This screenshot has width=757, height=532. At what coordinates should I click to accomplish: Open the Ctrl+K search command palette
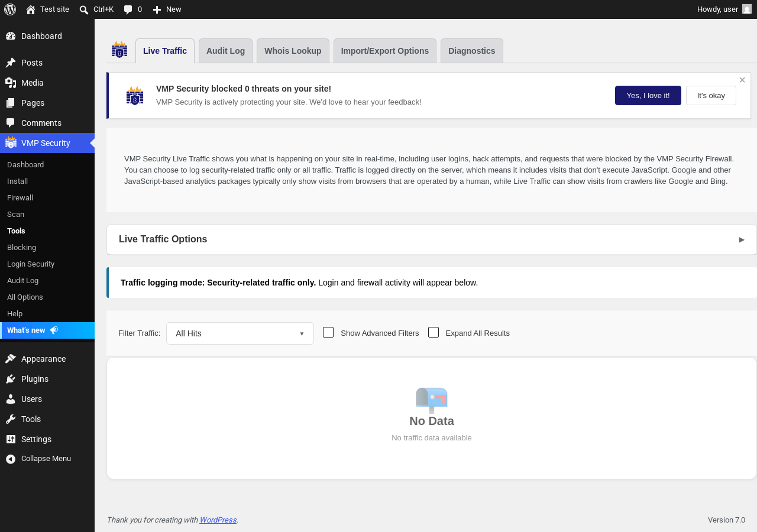click(x=96, y=9)
